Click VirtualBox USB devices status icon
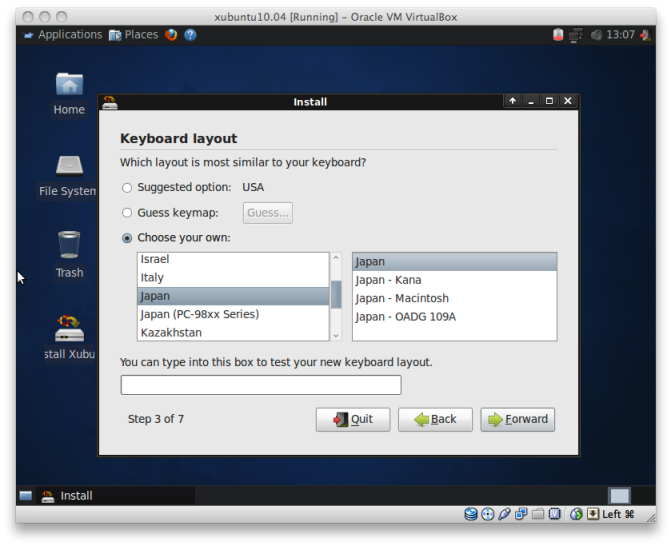 (504, 514)
